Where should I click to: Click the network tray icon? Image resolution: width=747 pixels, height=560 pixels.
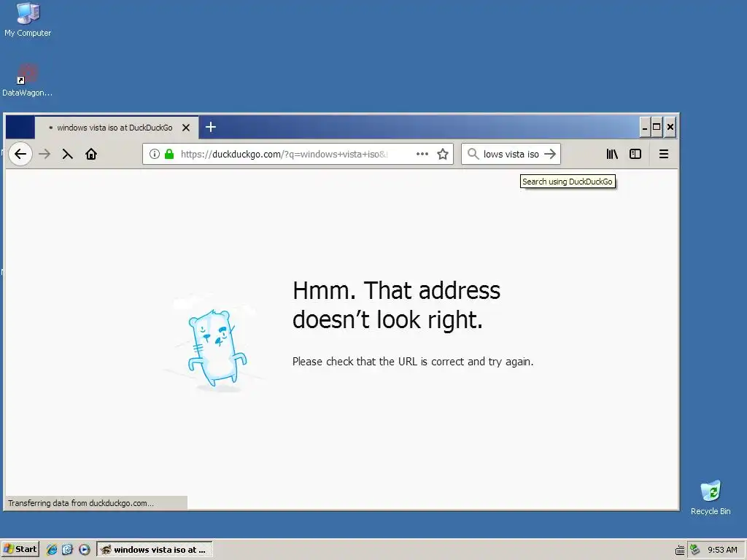(694, 550)
